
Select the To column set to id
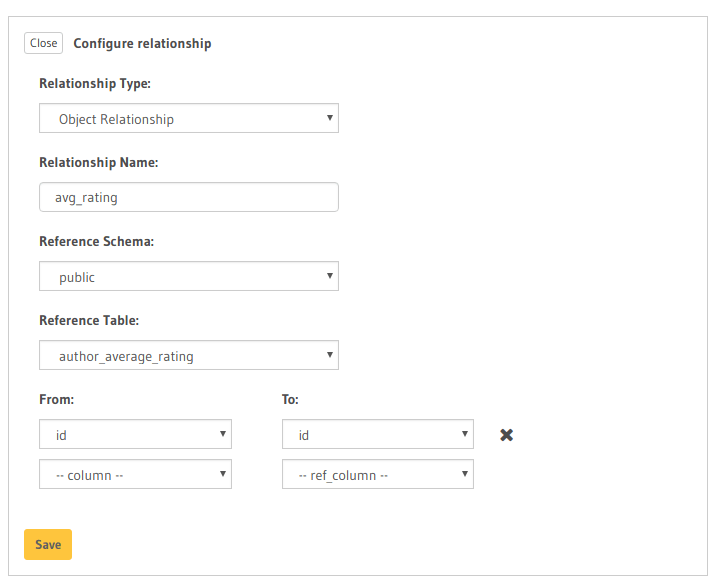[x=377, y=435]
